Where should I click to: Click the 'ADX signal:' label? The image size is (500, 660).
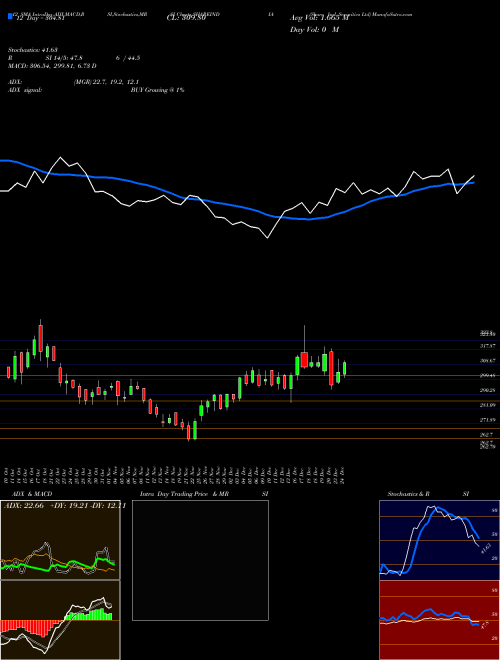coord(25,90)
